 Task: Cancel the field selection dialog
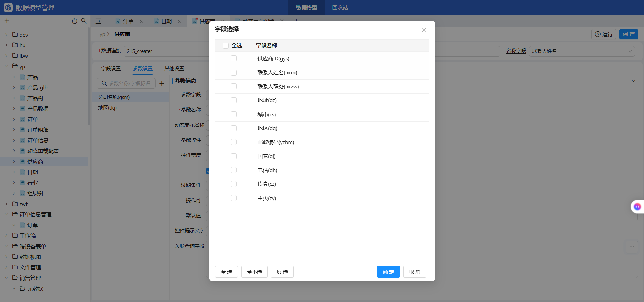[415, 272]
